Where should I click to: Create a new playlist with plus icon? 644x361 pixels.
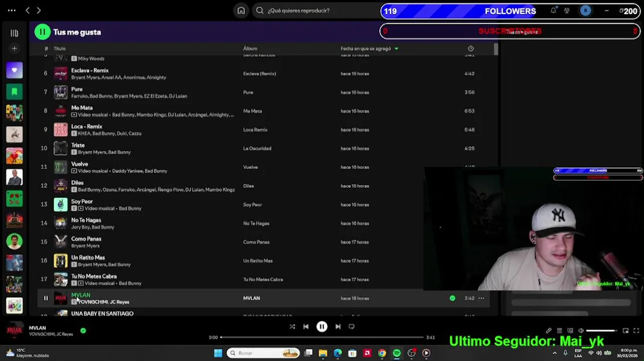pyautogui.click(x=14, y=49)
